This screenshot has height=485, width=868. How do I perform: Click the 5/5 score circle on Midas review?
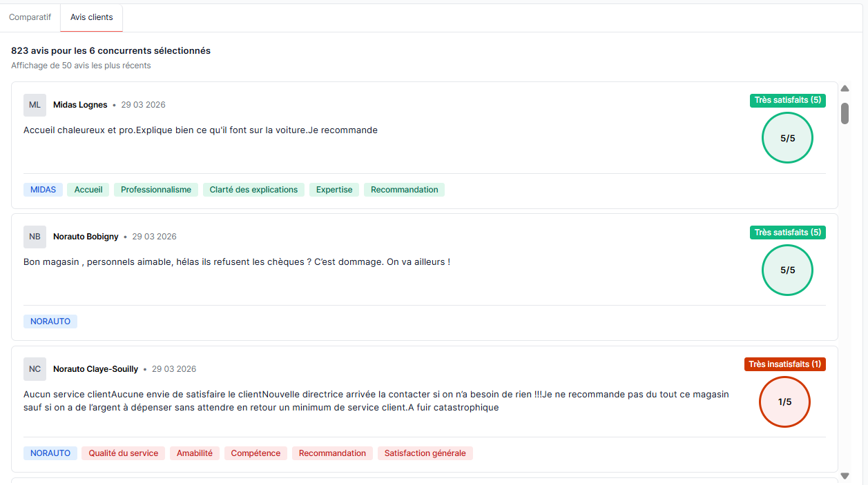pyautogui.click(x=787, y=138)
